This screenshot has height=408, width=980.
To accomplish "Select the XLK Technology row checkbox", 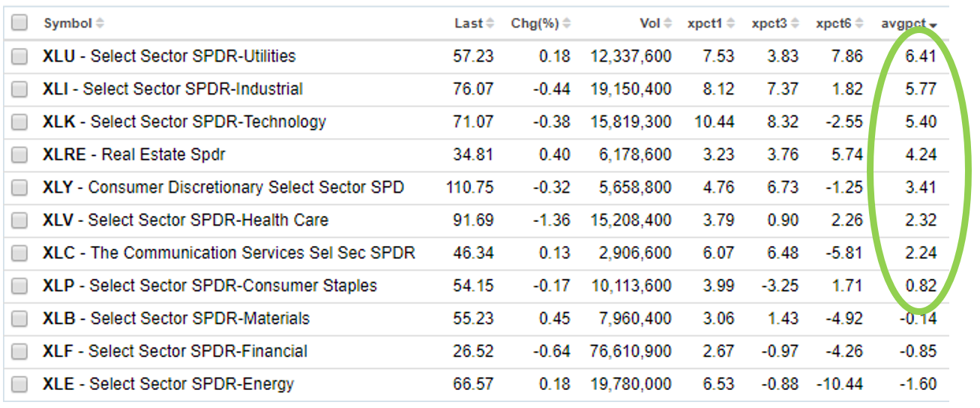I will click(x=19, y=122).
